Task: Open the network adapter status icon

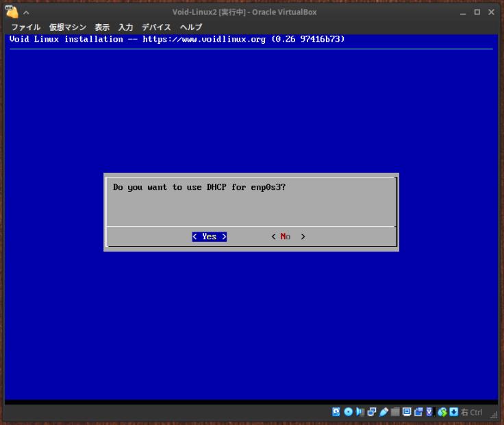Action: click(372, 412)
